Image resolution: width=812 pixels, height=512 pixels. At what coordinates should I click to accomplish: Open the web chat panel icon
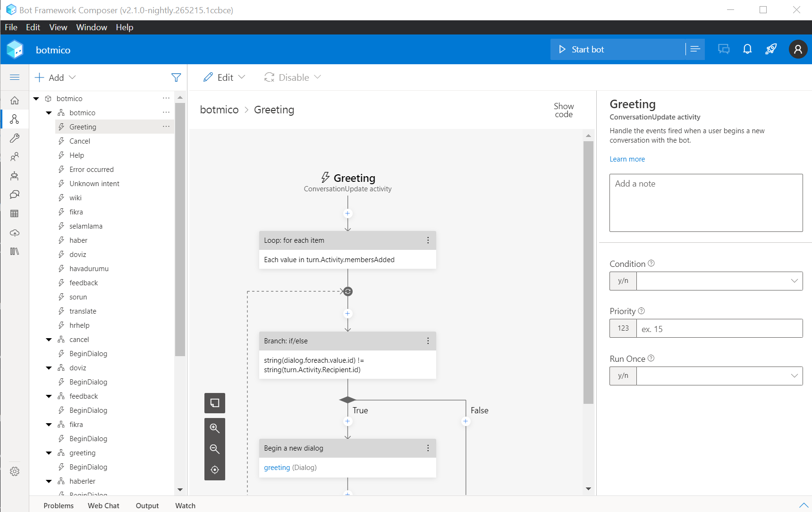pyautogui.click(x=724, y=49)
